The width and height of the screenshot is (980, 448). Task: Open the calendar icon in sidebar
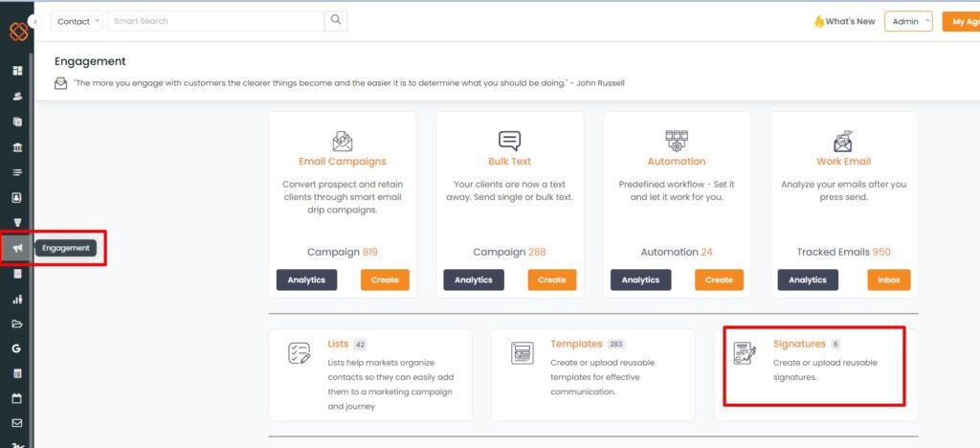click(17, 397)
